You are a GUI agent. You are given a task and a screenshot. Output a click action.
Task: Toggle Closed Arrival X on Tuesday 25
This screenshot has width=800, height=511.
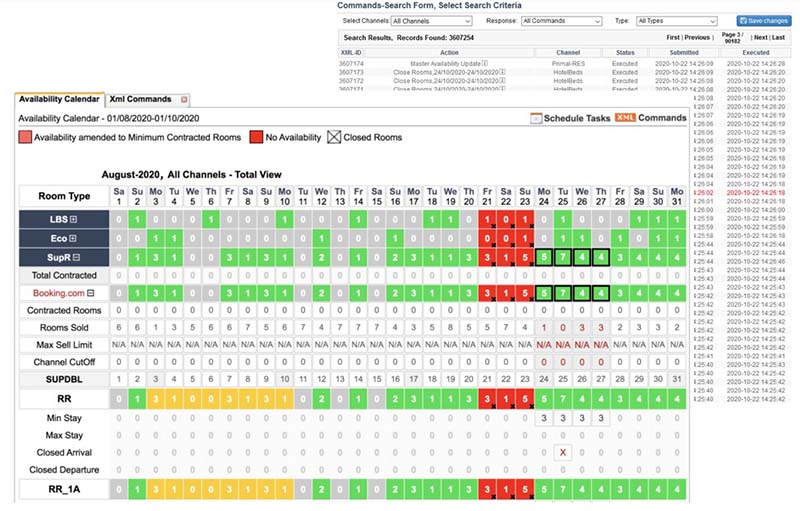(562, 451)
